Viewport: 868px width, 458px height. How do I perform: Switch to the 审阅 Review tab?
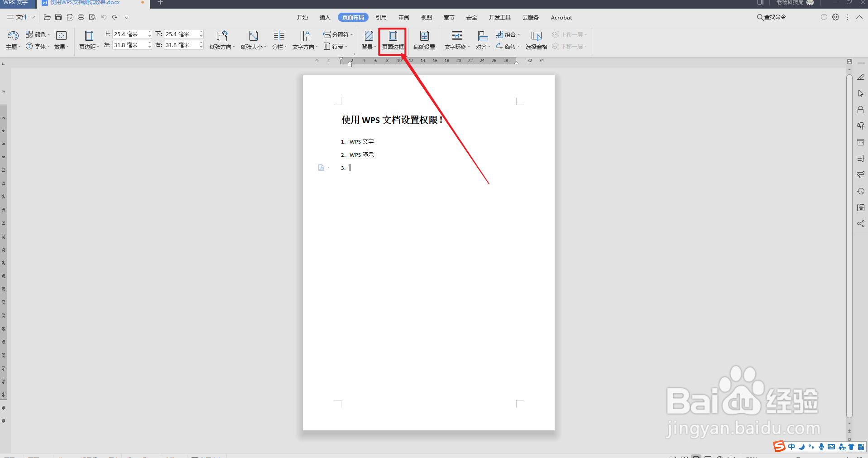pyautogui.click(x=404, y=17)
